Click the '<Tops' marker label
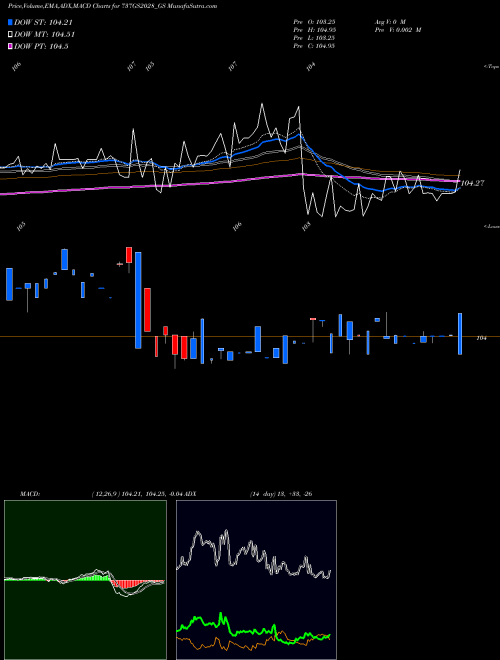500x660 pixels. click(491, 67)
